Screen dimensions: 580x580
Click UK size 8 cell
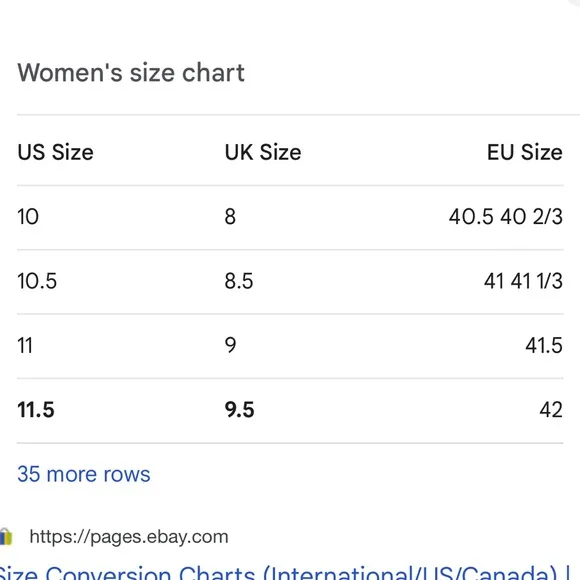point(230,216)
